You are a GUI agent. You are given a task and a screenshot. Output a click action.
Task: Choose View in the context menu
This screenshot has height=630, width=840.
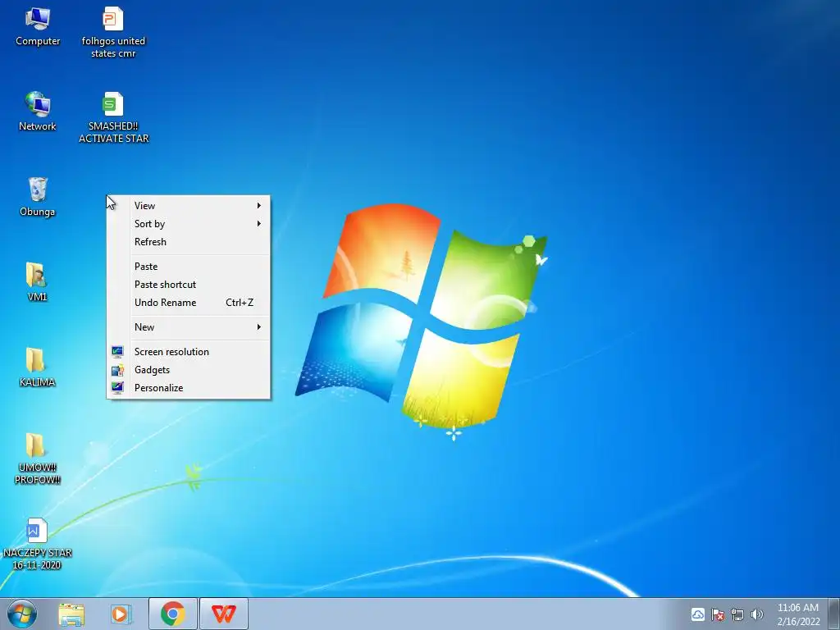[188, 206]
